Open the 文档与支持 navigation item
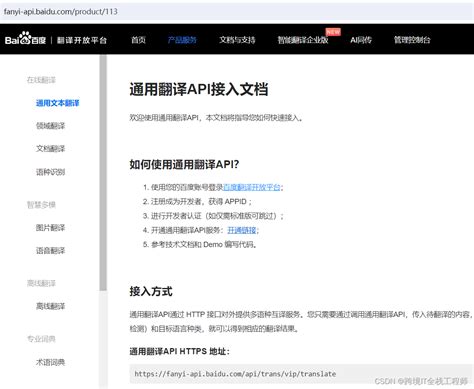474x389 pixels. [237, 40]
